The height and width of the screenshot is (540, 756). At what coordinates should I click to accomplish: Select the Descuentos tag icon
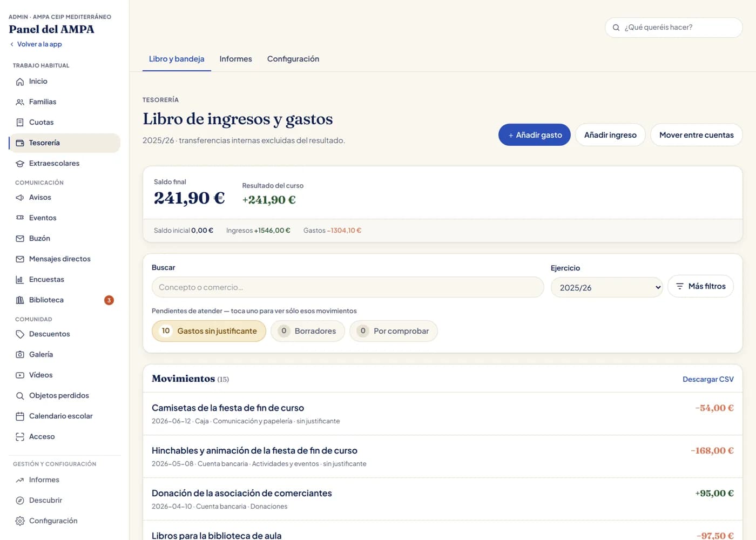[20, 334]
